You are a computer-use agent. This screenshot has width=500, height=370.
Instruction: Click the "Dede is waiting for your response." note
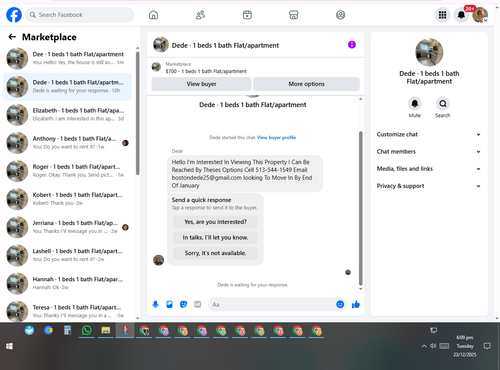click(x=253, y=285)
